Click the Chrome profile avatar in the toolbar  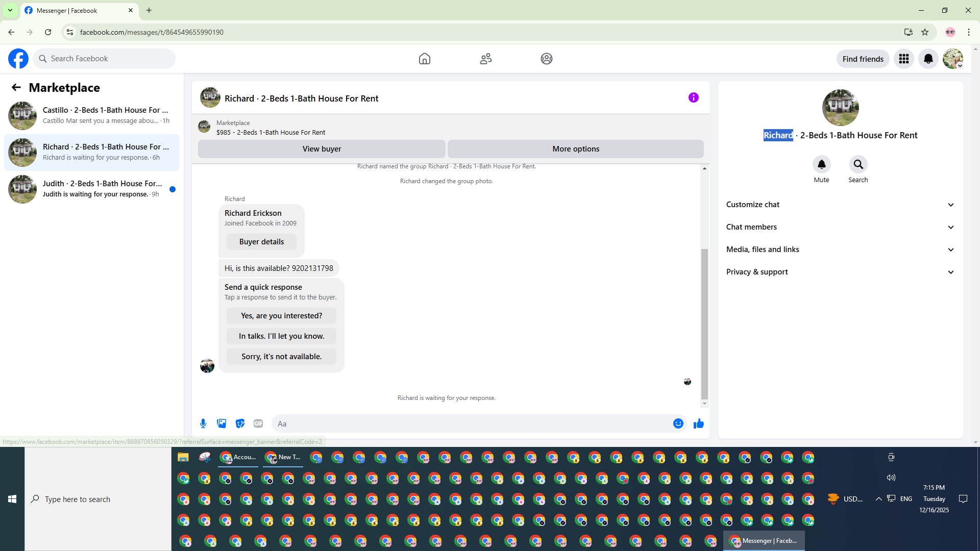950,32
